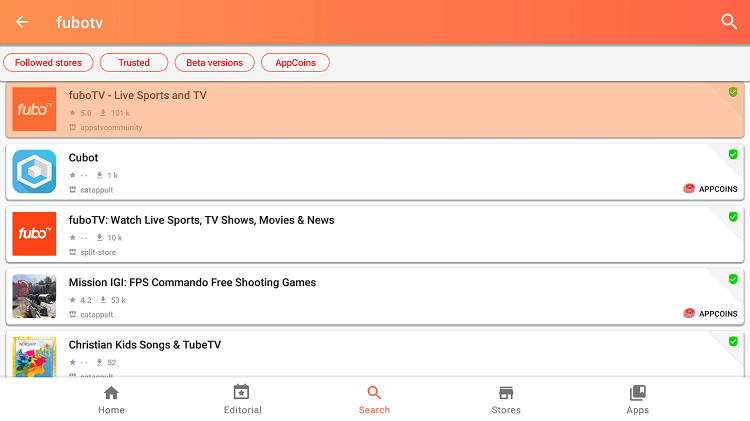Image resolution: width=750 pixels, height=421 pixels.
Task: Click AppCoins icon in Mission IGI row
Action: [689, 313]
